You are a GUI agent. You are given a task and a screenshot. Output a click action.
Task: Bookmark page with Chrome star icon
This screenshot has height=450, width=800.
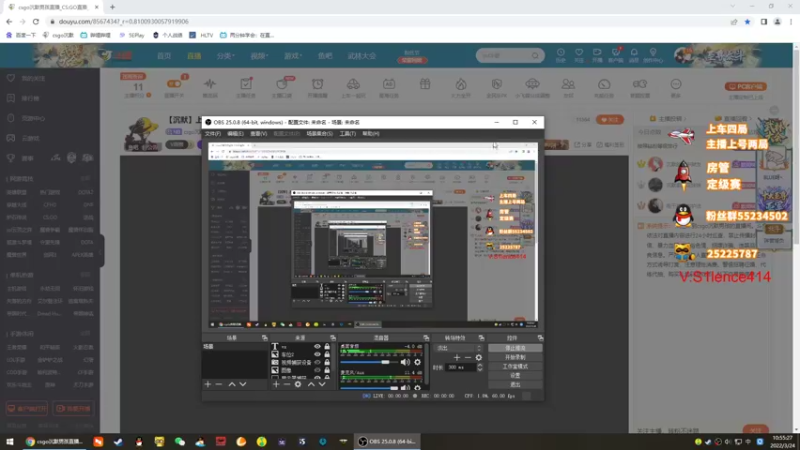tap(747, 21)
